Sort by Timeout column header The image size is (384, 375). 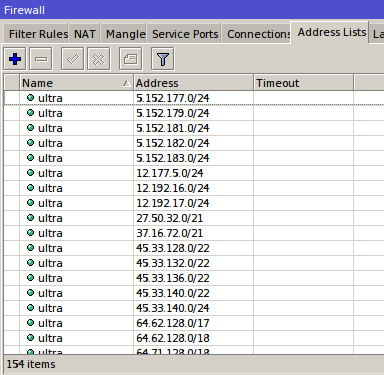click(303, 83)
